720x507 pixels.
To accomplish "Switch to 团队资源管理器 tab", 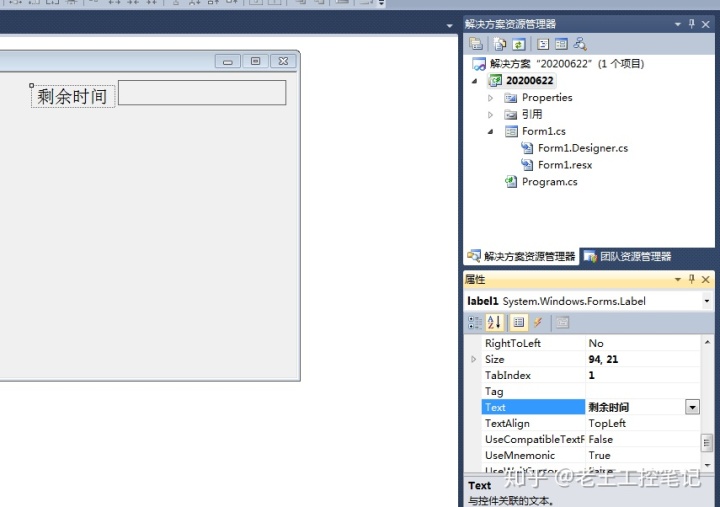I will (x=628, y=257).
